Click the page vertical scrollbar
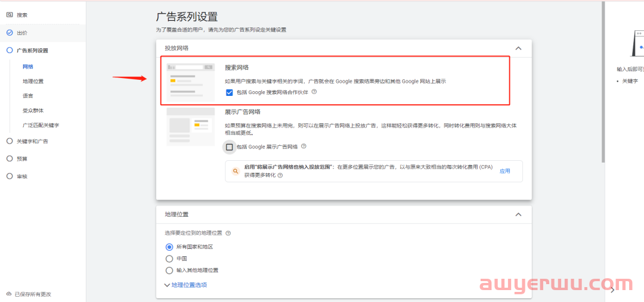 603,82
